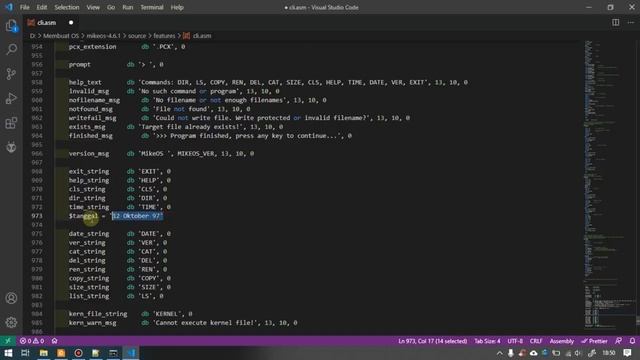Image resolution: width=640 pixels, height=360 pixels.
Task: Change end of line via 'CRLF'
Action: [536, 341]
